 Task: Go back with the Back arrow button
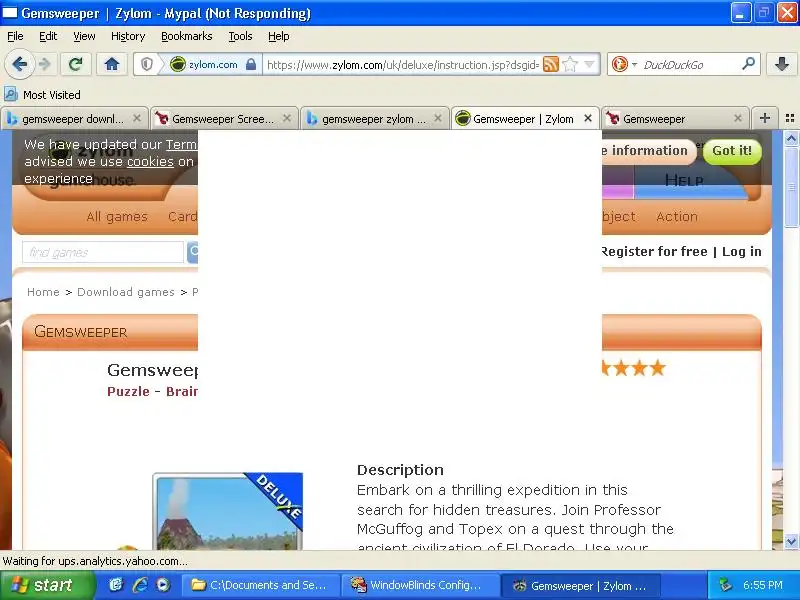19,64
